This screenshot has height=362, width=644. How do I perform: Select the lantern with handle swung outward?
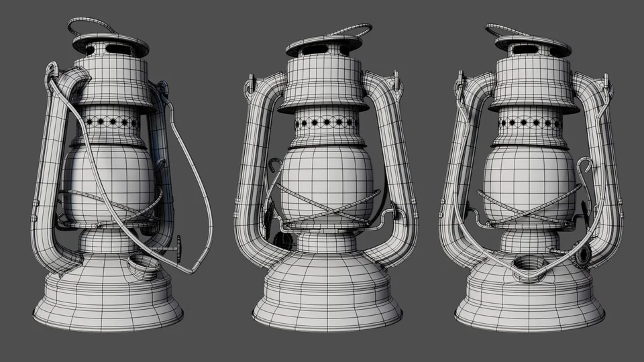click(122, 175)
